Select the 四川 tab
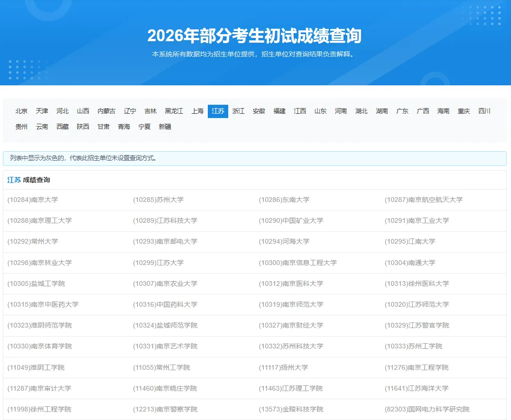 click(484, 111)
